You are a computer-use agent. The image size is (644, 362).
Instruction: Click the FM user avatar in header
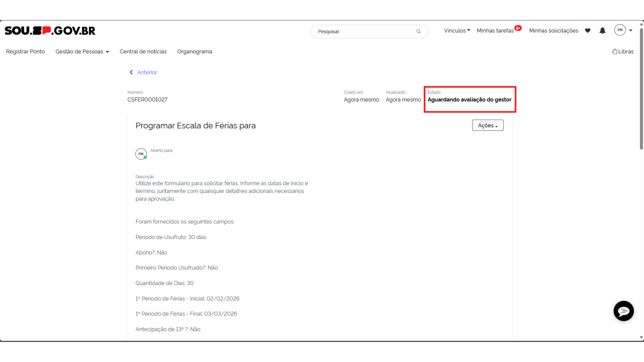coord(620,30)
